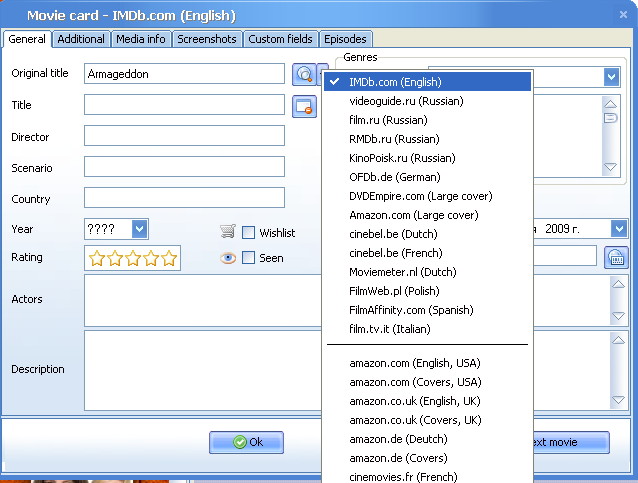This screenshot has height=483, width=638.
Task: Choose amazon.de (Deutch) source
Action: click(x=427, y=439)
